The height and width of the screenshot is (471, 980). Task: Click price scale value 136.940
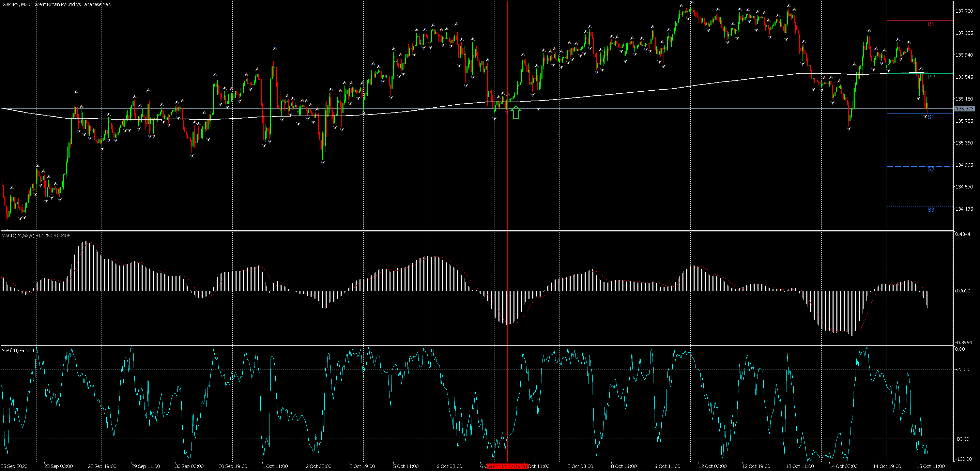[964, 55]
